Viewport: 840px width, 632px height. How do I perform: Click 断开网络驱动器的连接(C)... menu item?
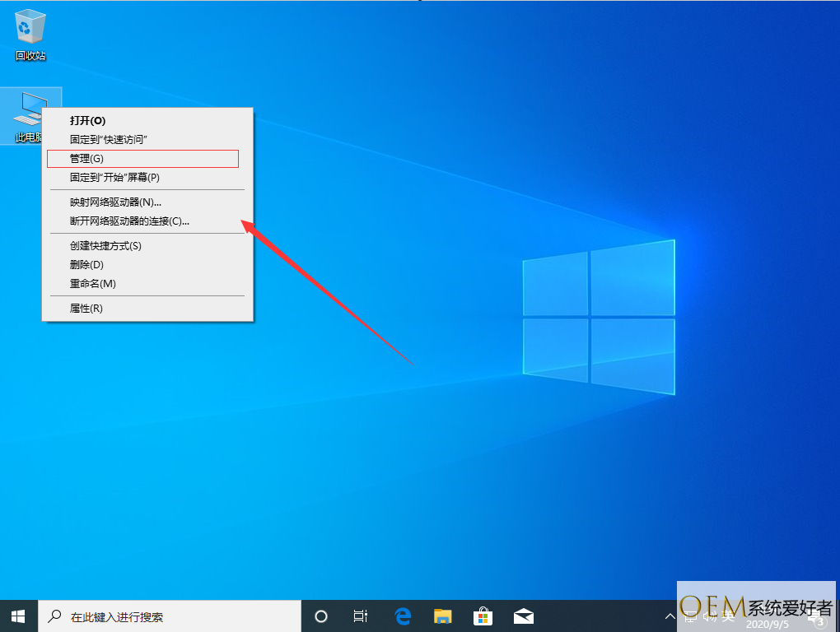(x=129, y=221)
